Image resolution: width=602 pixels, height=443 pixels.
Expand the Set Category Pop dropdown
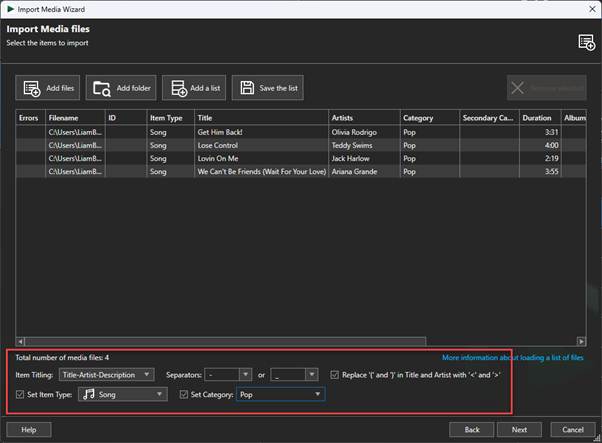coord(280,395)
